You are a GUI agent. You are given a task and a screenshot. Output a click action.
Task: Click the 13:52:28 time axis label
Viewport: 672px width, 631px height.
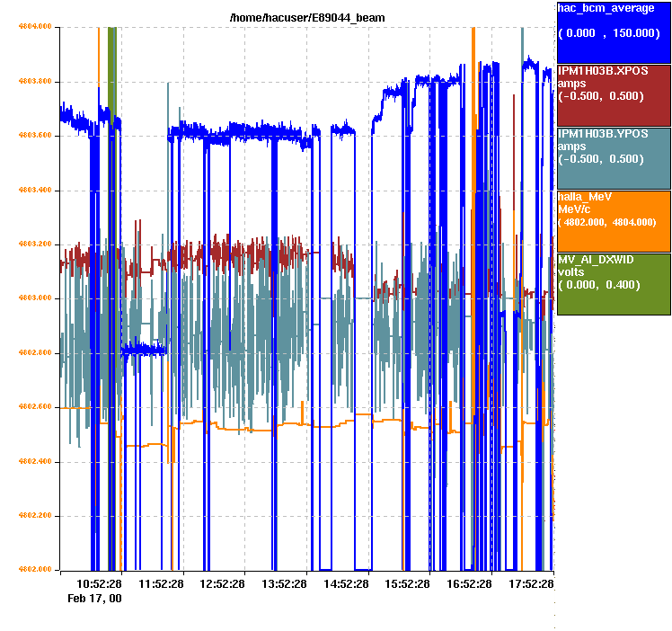point(284,583)
